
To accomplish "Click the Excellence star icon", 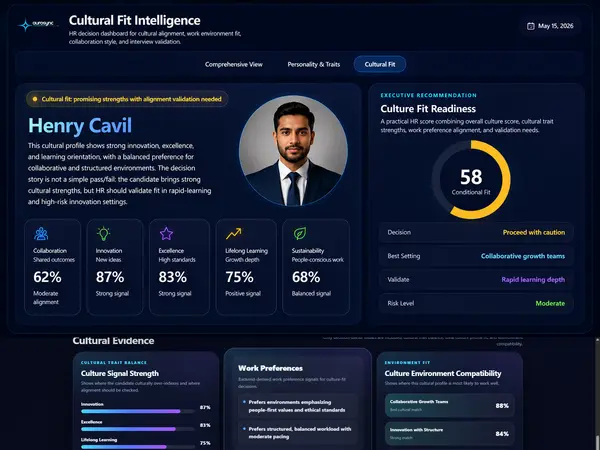I will tap(166, 233).
